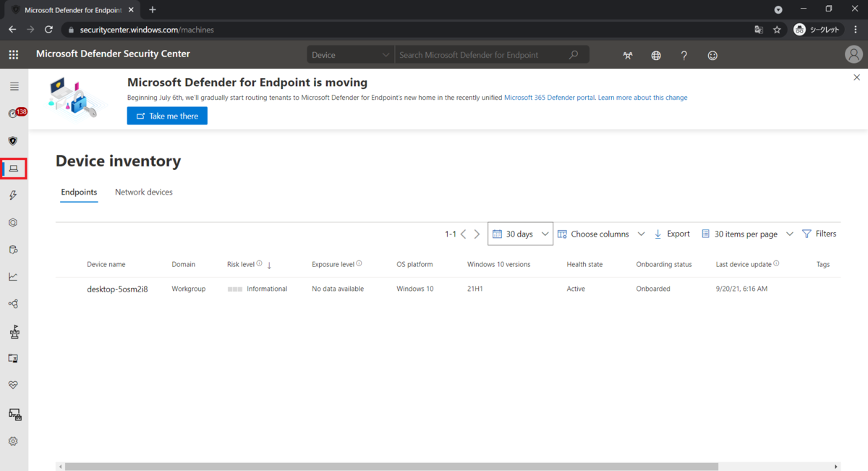This screenshot has width=868, height=471.
Task: Open Settings gear icon in sidebar
Action: point(13,441)
